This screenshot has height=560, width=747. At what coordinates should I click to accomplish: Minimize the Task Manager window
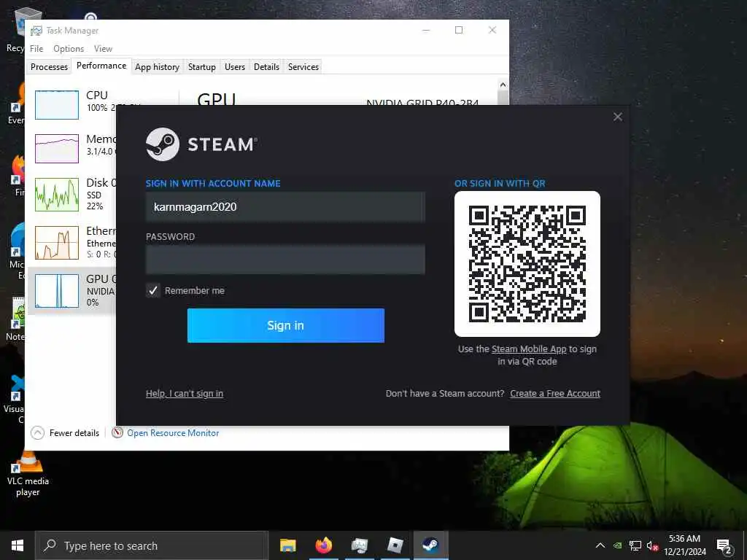(426, 30)
